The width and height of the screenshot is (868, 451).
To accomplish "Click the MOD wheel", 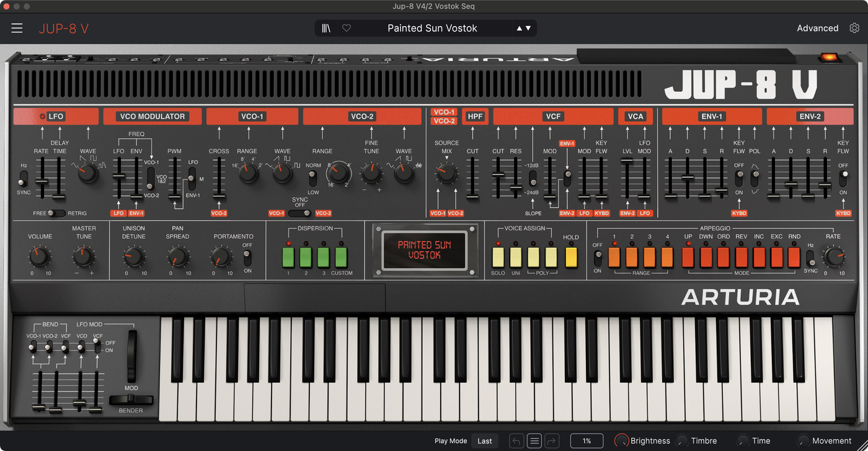I will pyautogui.click(x=132, y=356).
